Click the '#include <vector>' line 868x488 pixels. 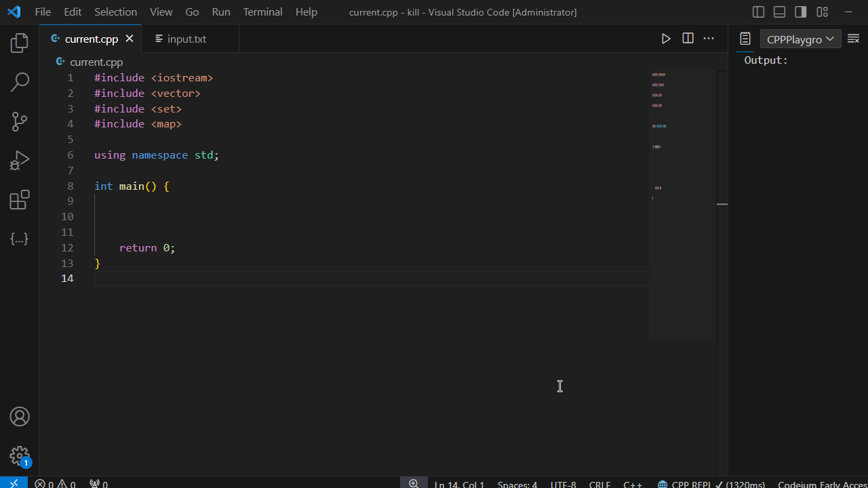coord(147,94)
